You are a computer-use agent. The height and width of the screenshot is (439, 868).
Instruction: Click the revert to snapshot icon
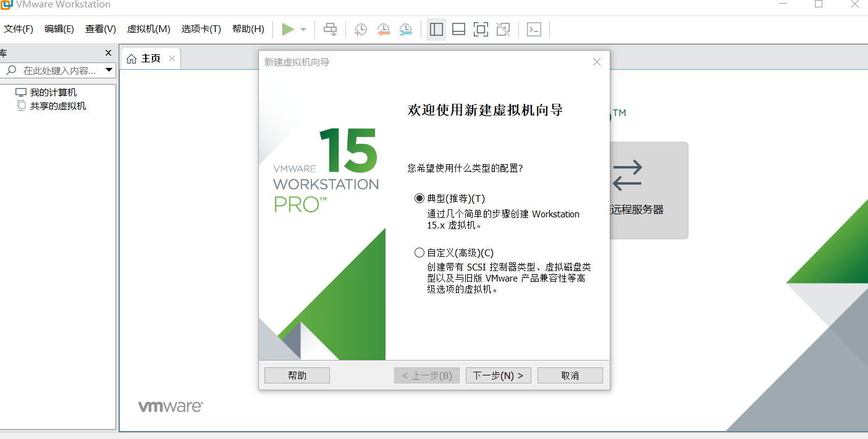point(384,29)
